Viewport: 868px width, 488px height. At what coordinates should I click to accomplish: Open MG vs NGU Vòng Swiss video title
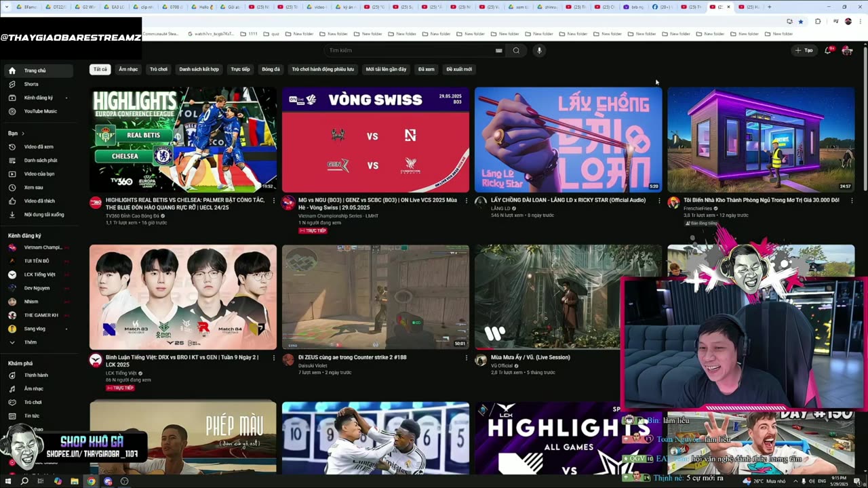pos(378,203)
